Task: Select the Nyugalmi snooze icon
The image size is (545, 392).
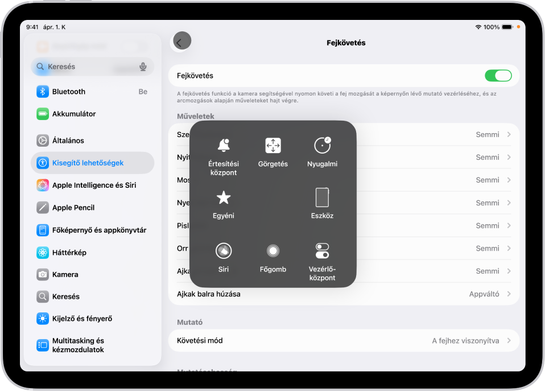Action: 322,145
